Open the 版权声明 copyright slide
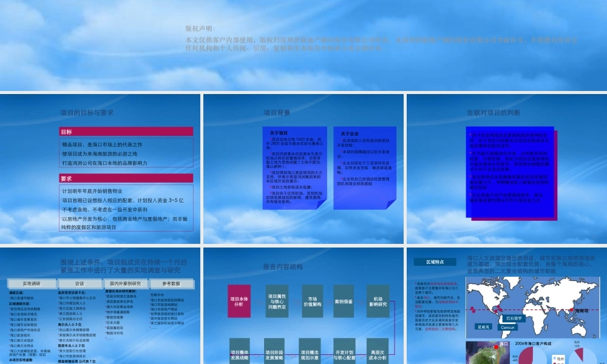Viewport: 607px width, 364px height. point(303,45)
